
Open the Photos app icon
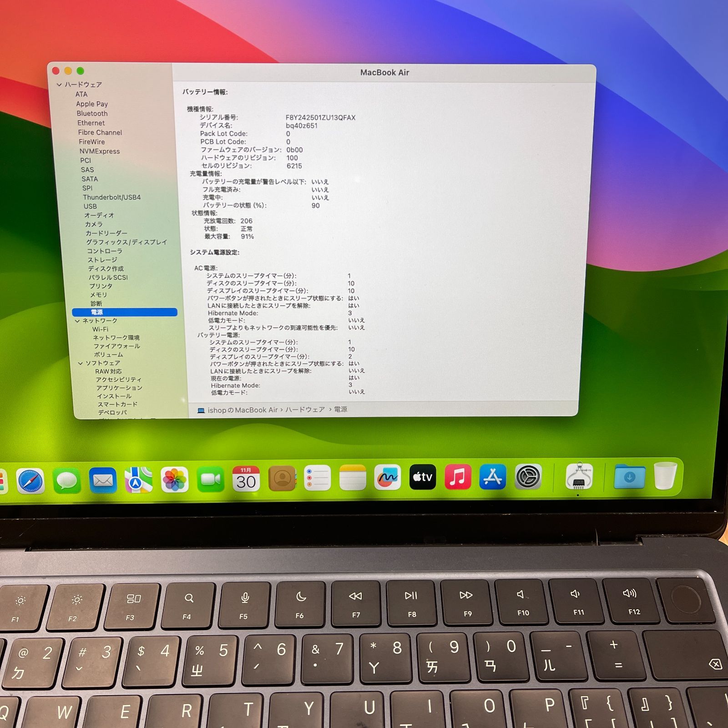175,480
